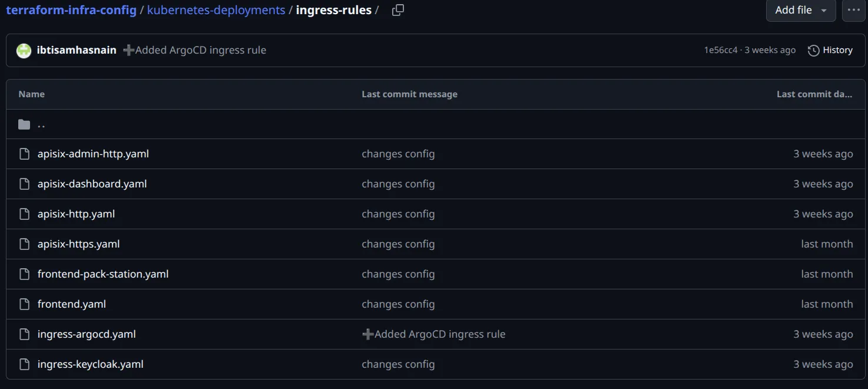Image resolution: width=868 pixels, height=389 pixels.
Task: Open the ingress-argocd.yaml file
Action: 86,334
